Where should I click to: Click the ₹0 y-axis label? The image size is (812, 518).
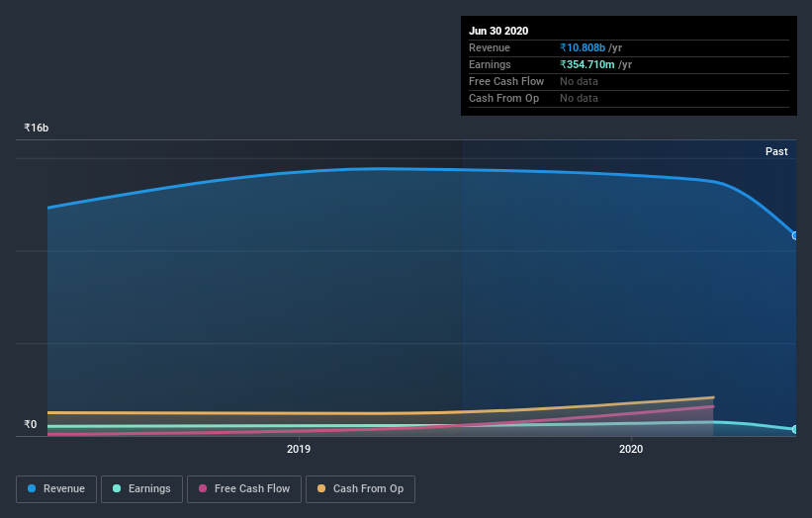(31, 424)
